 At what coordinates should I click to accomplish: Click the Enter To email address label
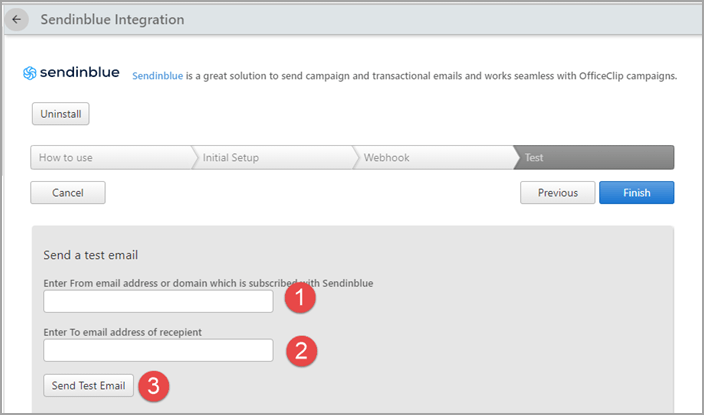tap(123, 332)
